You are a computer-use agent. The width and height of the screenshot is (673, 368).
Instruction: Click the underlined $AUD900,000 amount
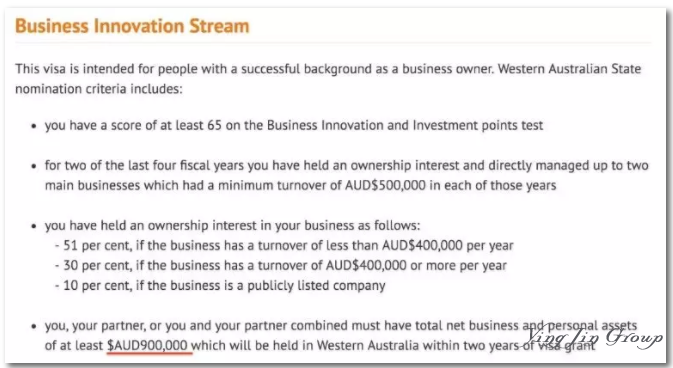147,346
